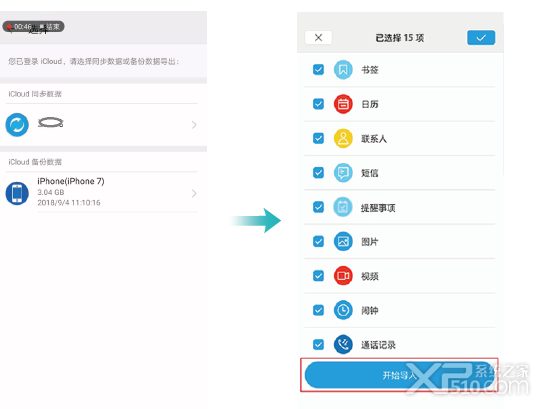Screen dimensions: 543x409
Task: Click the 2018/9/4 11:10:16 backup date
Action: click(x=69, y=203)
